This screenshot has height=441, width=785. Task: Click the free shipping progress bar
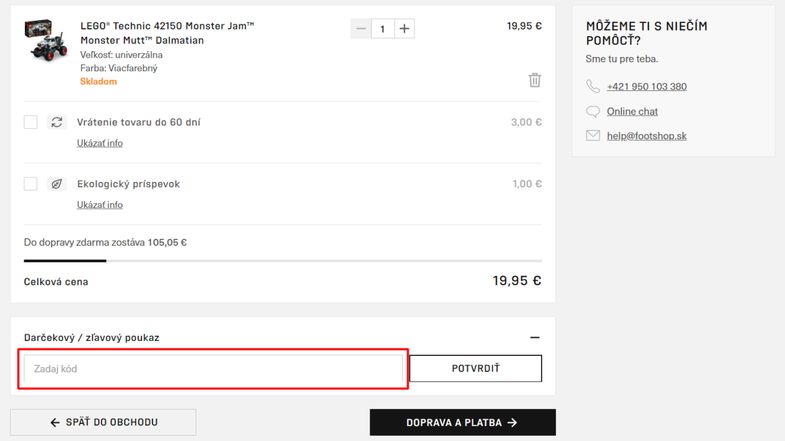283,261
